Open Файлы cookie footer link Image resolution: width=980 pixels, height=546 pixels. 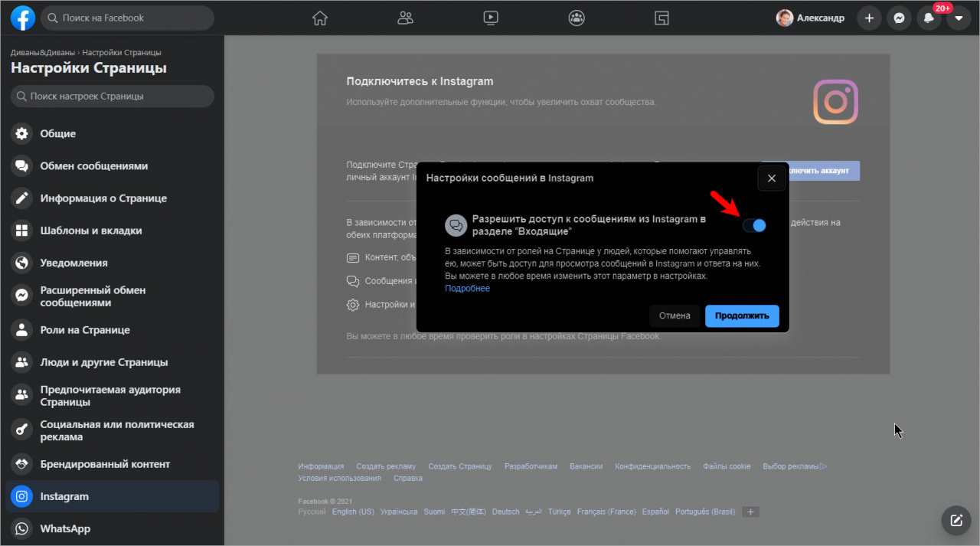pyautogui.click(x=727, y=466)
